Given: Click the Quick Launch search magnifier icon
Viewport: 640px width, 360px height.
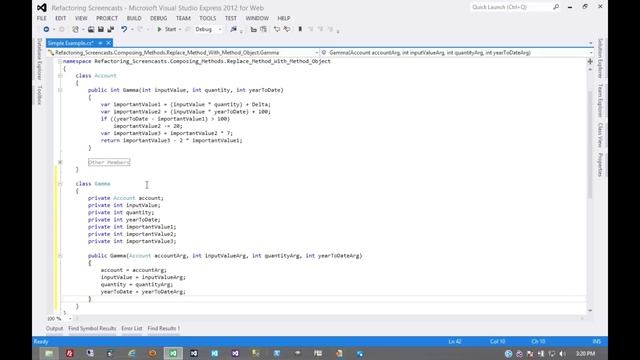Looking at the screenshot, I should [x=556, y=7].
